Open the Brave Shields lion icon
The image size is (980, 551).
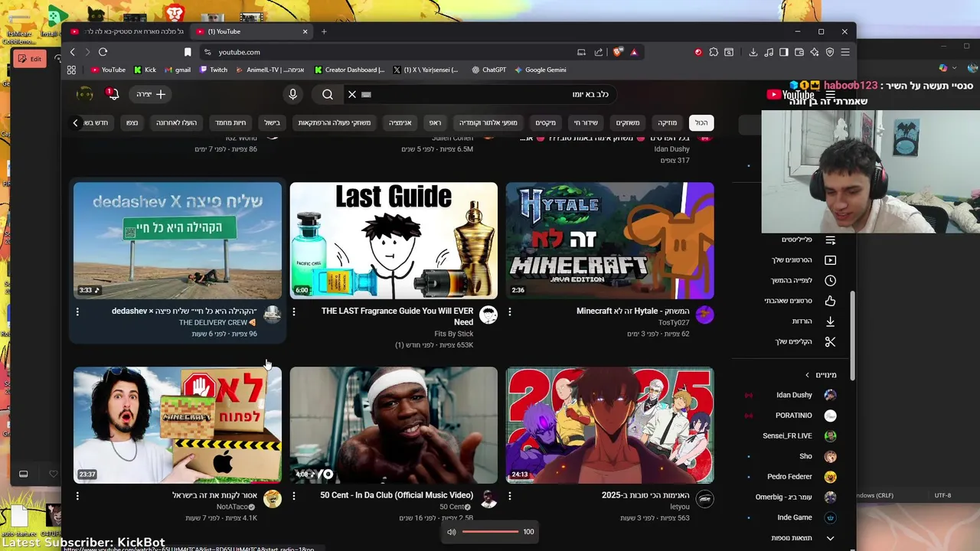[618, 52]
